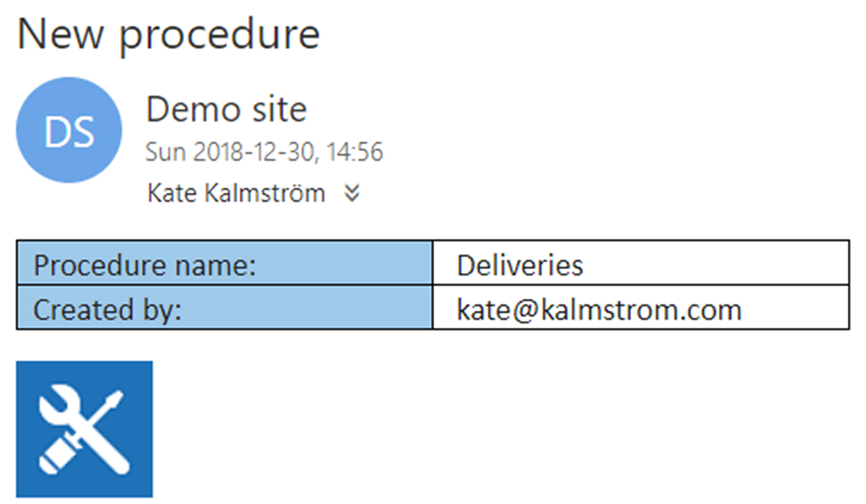
Task: Open the blue tools image below the table
Action: pyautogui.click(x=84, y=429)
